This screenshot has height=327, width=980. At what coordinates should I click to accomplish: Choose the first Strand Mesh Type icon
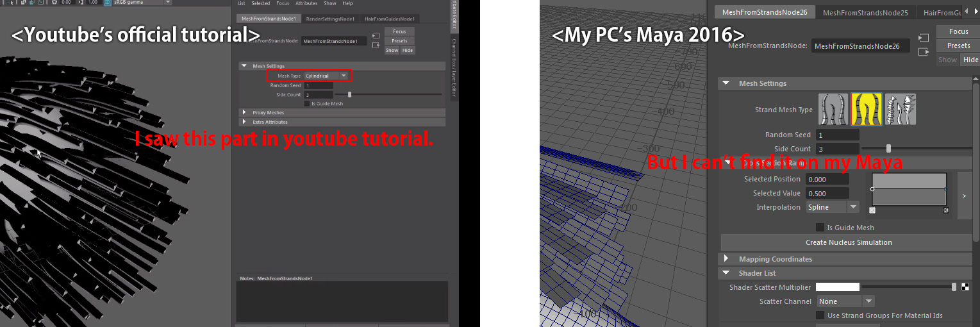(833, 109)
